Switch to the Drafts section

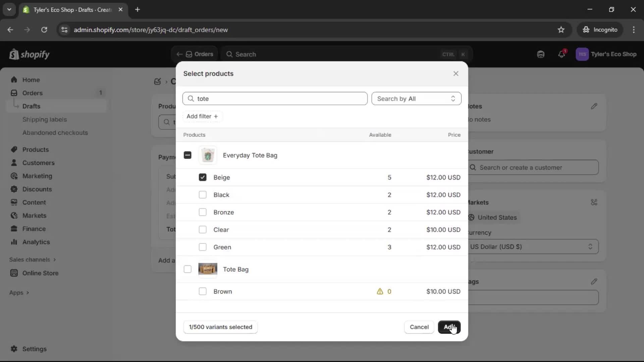[x=31, y=106]
